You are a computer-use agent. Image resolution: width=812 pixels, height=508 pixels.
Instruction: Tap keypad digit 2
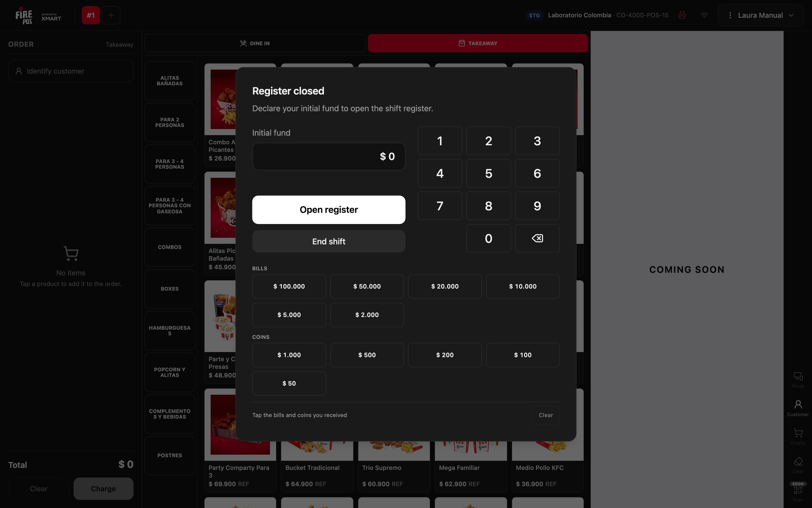488,141
